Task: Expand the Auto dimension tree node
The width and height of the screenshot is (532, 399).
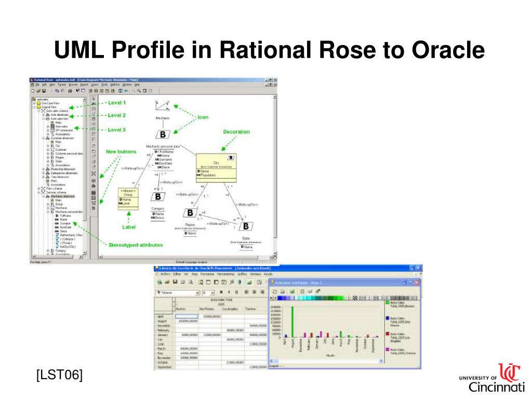Action: [44, 115]
